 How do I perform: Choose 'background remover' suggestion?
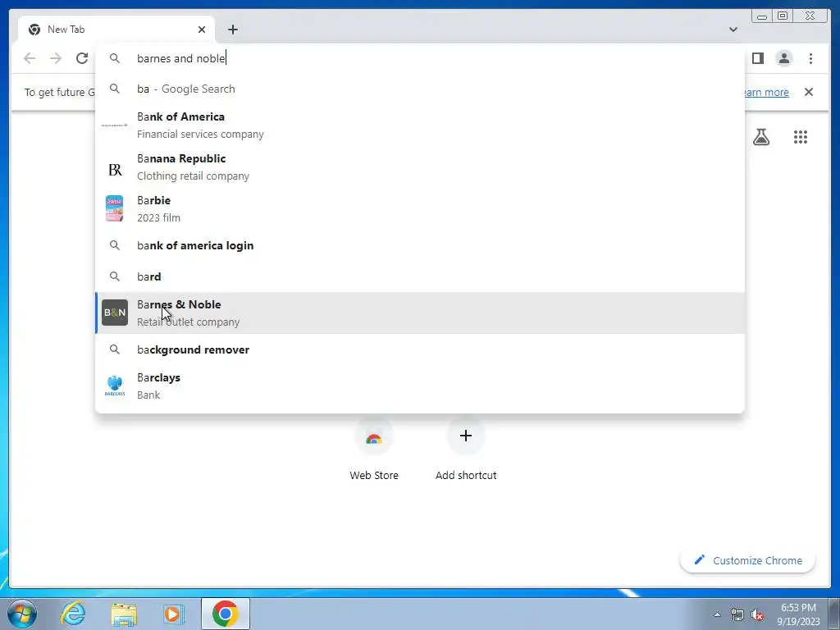pos(420,349)
